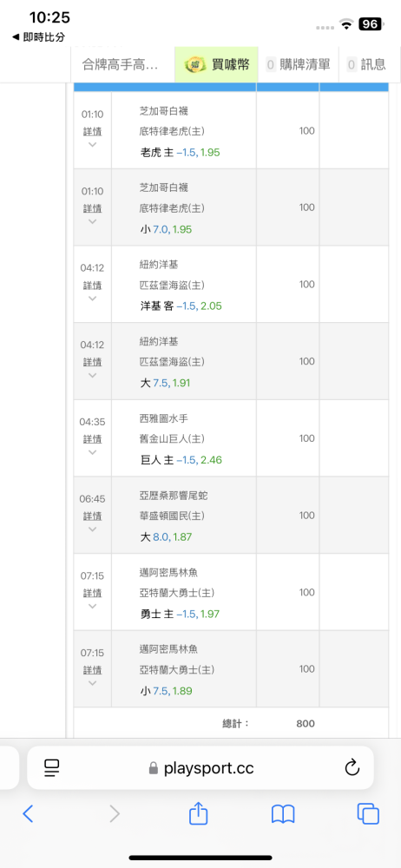Open 訊息 tab
This screenshot has height=868, width=401.
tap(366, 64)
